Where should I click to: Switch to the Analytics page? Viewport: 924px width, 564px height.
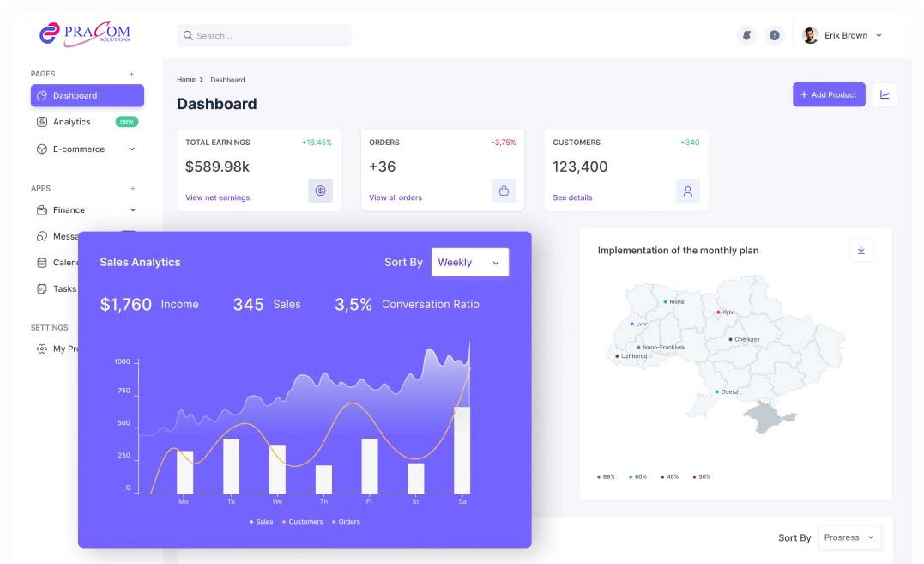74,122
